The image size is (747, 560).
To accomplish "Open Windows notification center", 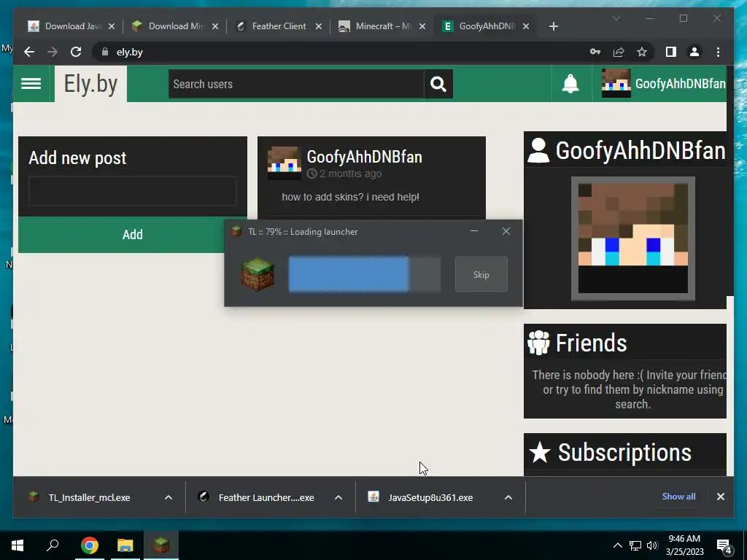I will pos(724,546).
